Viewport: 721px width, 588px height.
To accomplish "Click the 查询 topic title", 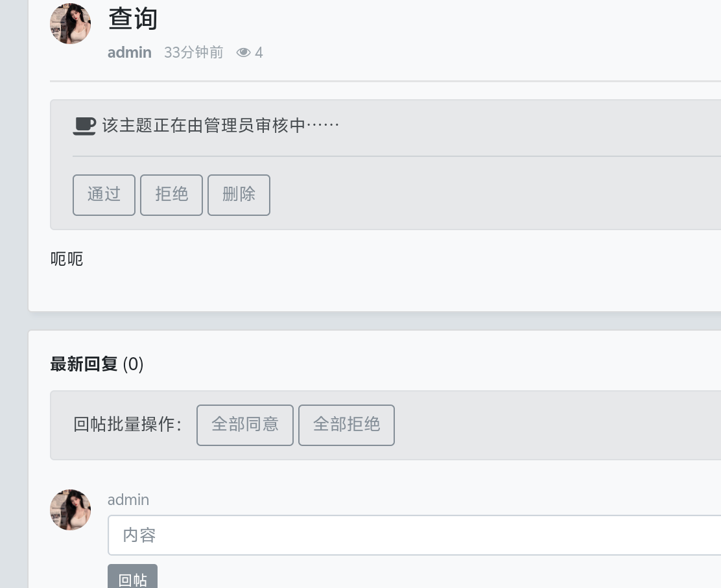I will point(133,19).
